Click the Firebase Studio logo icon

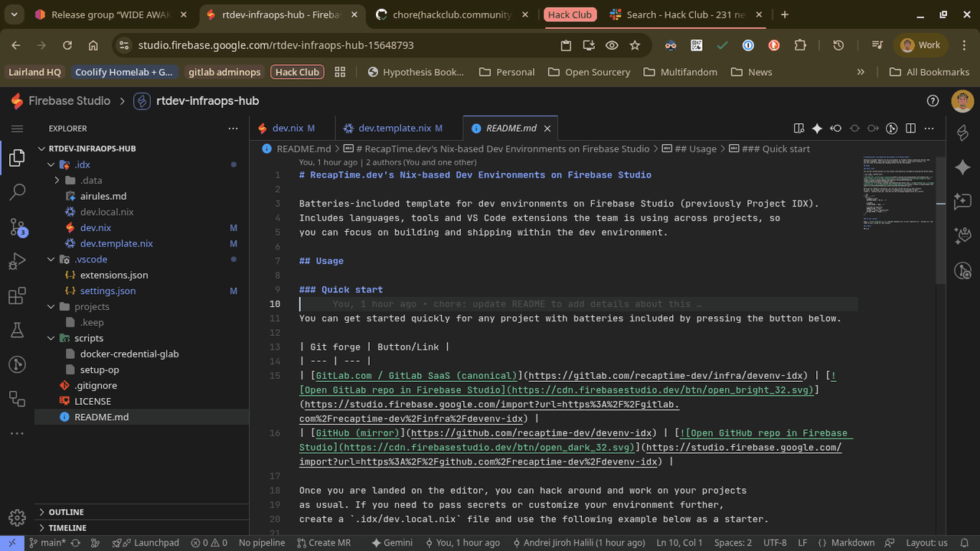click(x=17, y=101)
